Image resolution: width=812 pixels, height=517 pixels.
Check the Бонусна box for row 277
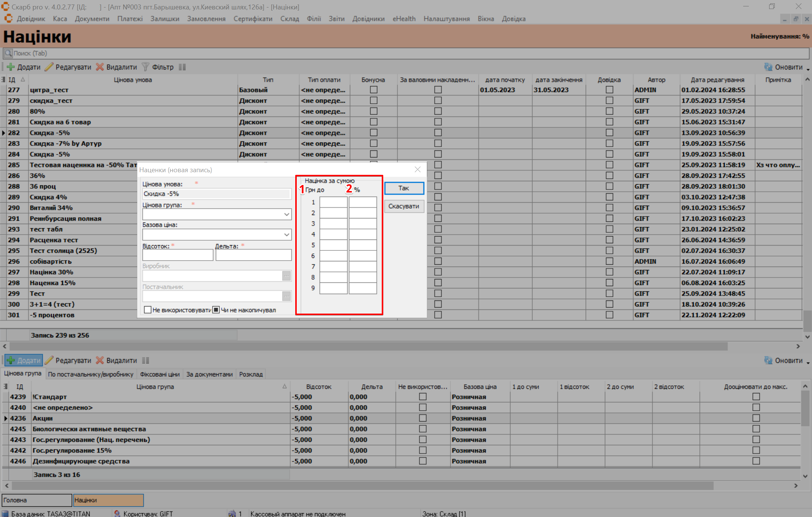click(373, 90)
